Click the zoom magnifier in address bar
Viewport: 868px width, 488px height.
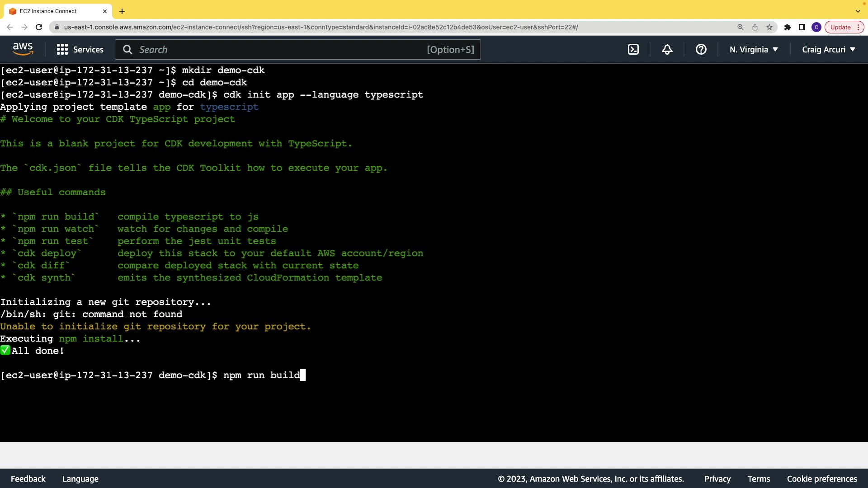(741, 27)
